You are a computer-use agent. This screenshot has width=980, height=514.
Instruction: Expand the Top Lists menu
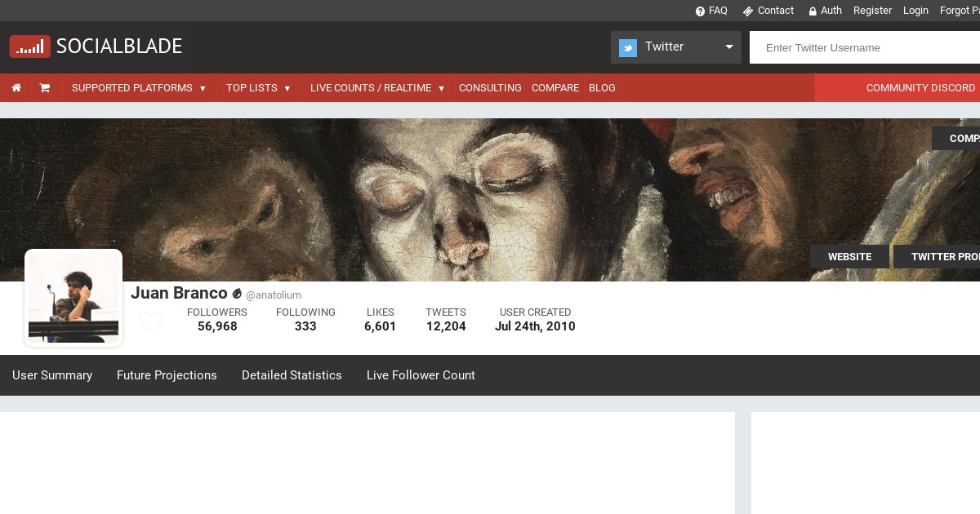click(x=258, y=88)
